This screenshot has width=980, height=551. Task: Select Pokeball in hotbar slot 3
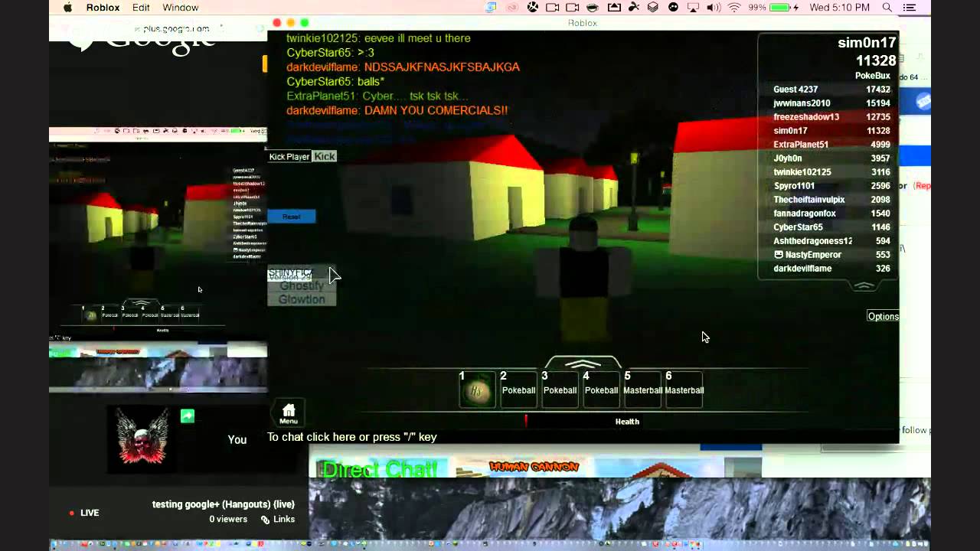(560, 389)
